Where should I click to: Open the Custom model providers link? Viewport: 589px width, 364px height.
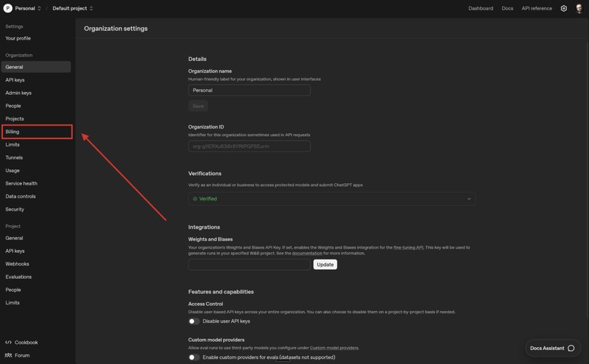(334, 348)
